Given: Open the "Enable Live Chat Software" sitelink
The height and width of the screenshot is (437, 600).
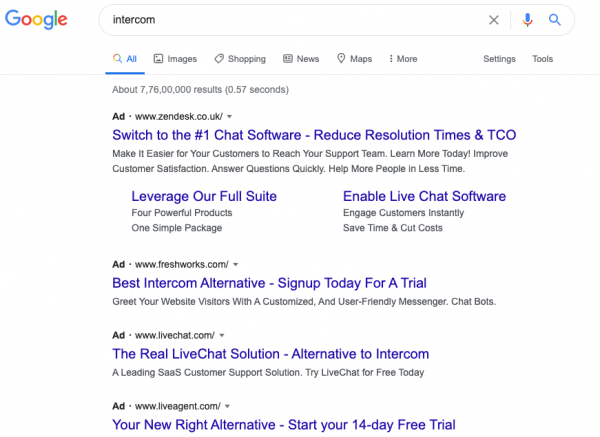Looking at the screenshot, I should point(424,196).
